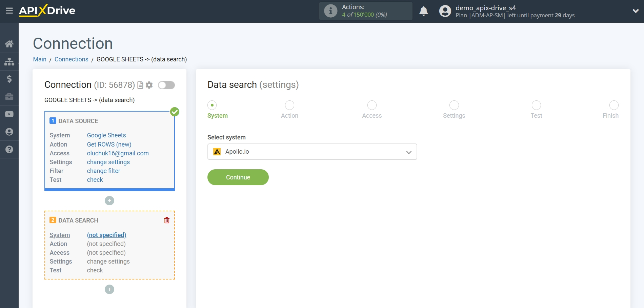Expand the account menu via top-right chevron
644x308 pixels.
(635, 11)
